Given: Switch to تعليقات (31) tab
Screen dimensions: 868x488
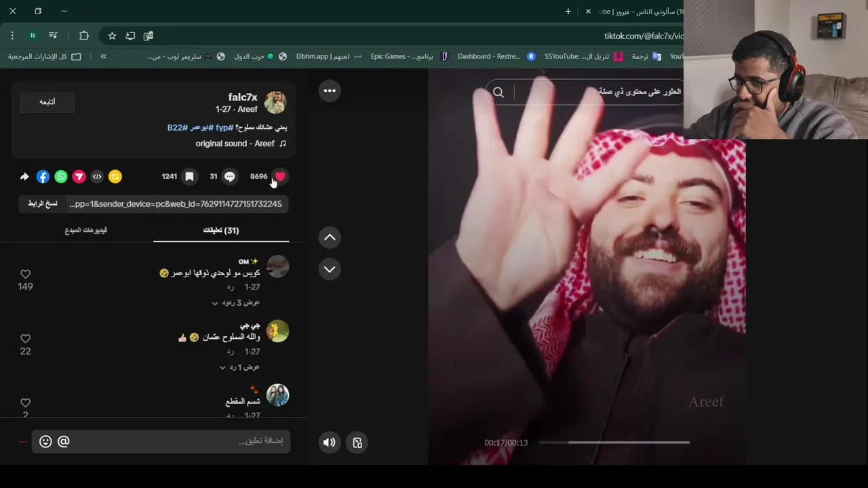Looking at the screenshot, I should pos(221,230).
